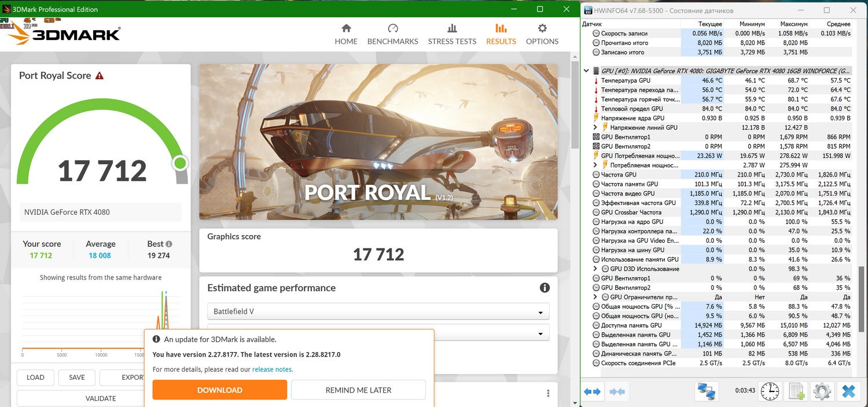Screen dimensions: 868x407
Task: Open OPTIONS tab in 3DMark
Action: pyautogui.click(x=542, y=34)
